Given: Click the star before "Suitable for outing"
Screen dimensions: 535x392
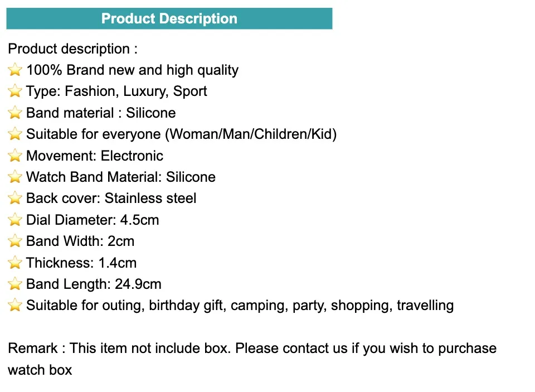Looking at the screenshot, I should (15, 306).
